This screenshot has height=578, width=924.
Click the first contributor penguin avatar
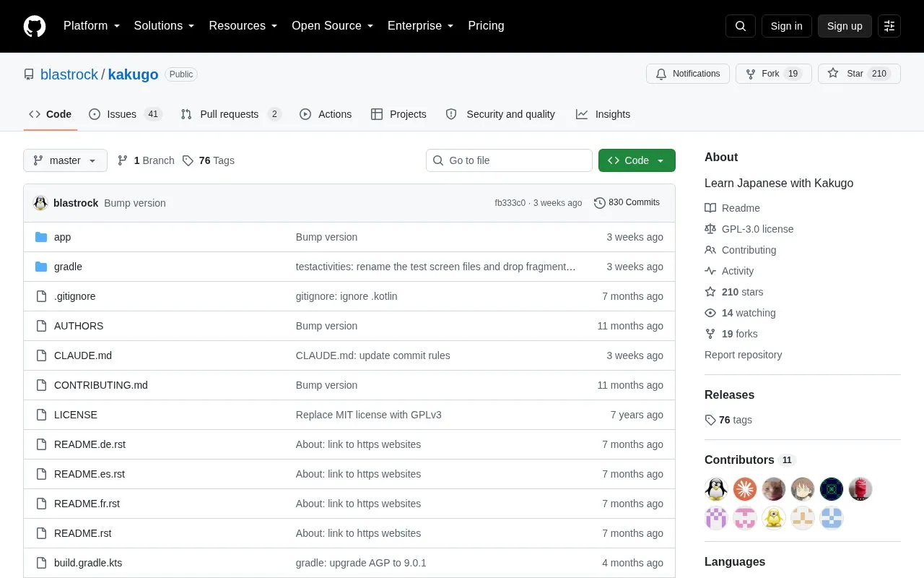click(x=716, y=489)
